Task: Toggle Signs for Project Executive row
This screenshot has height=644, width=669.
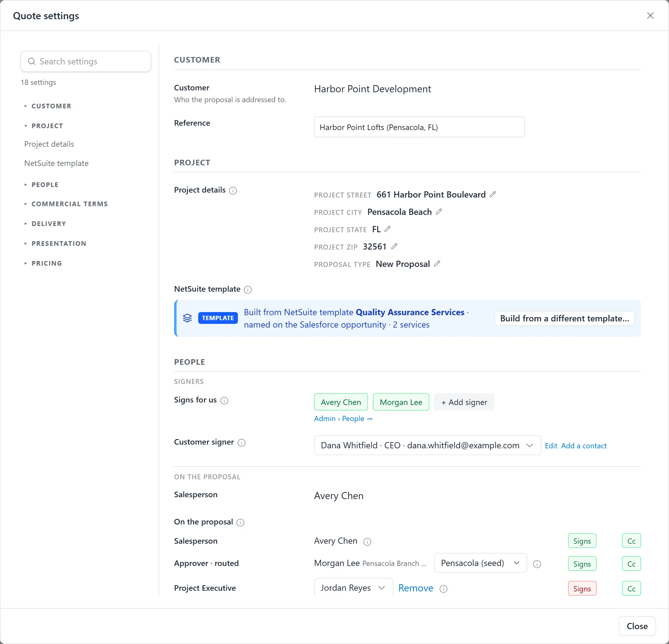Action: pyautogui.click(x=582, y=588)
